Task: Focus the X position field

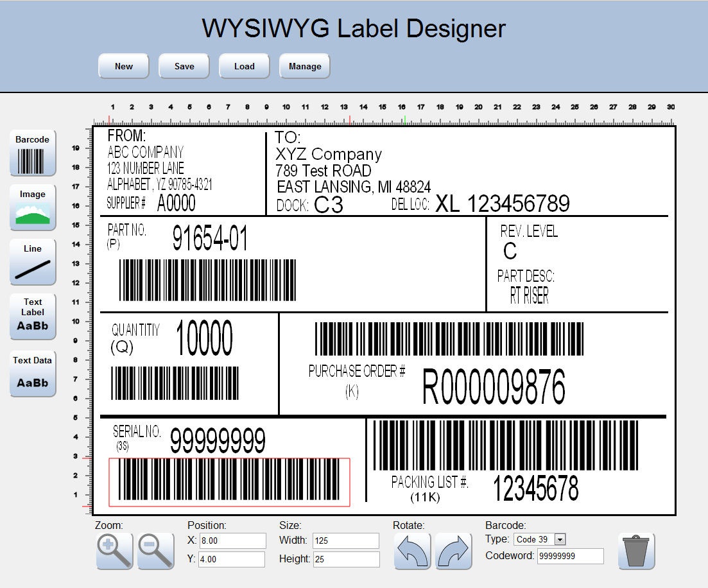Action: [232, 540]
